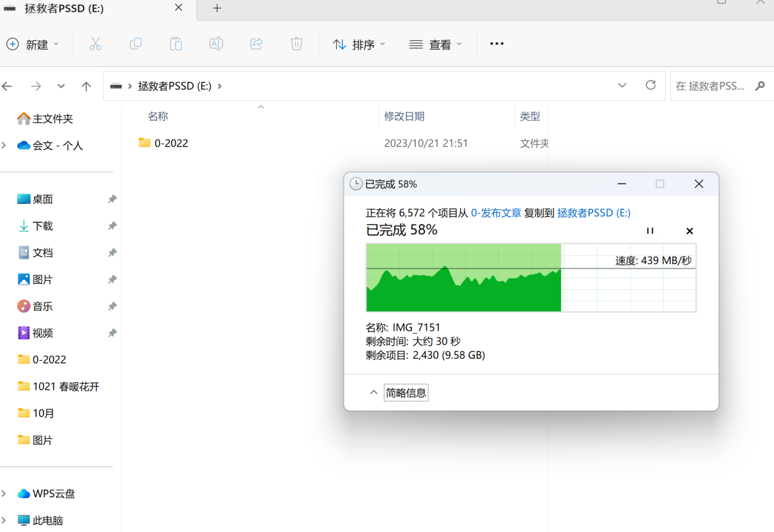Cancel the copy with the X button

690,231
